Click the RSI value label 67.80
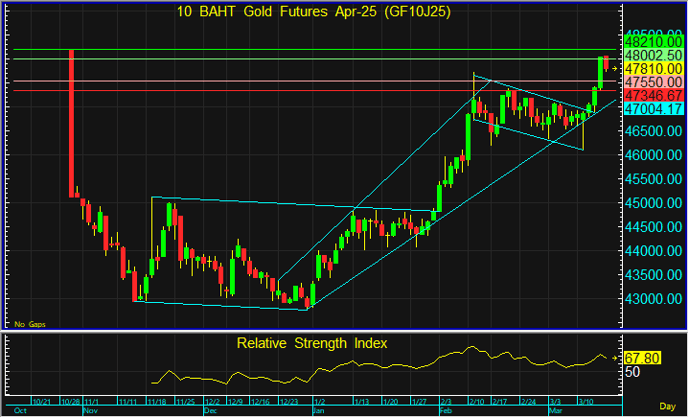 [641, 358]
